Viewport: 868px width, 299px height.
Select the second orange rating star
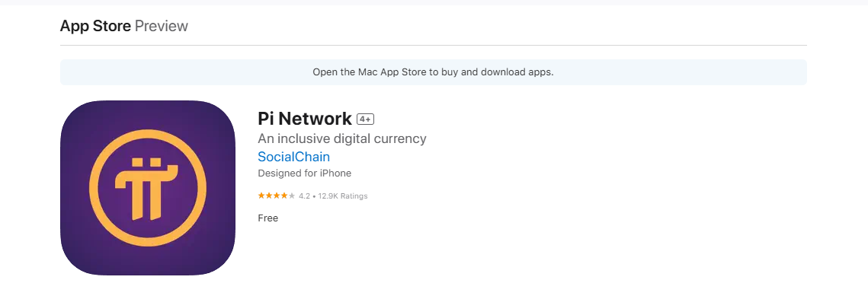(x=269, y=196)
